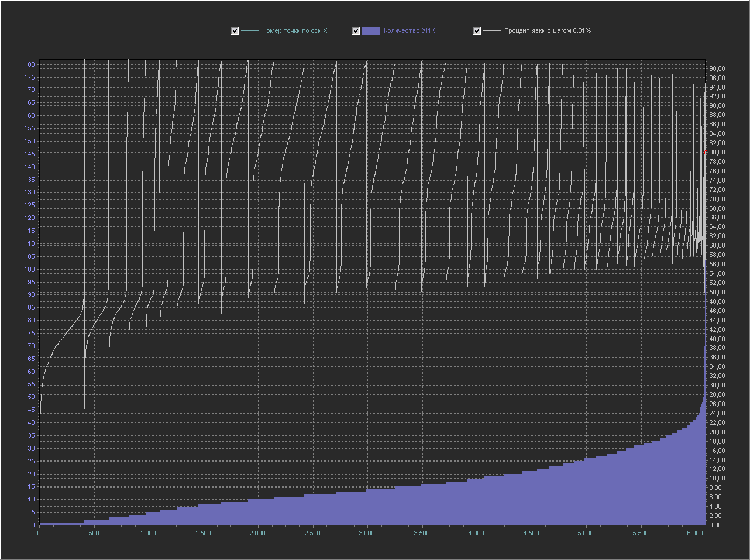Click the "4 500" label on the bottom axis
Viewport: 750px width, 560px height.
(531, 533)
